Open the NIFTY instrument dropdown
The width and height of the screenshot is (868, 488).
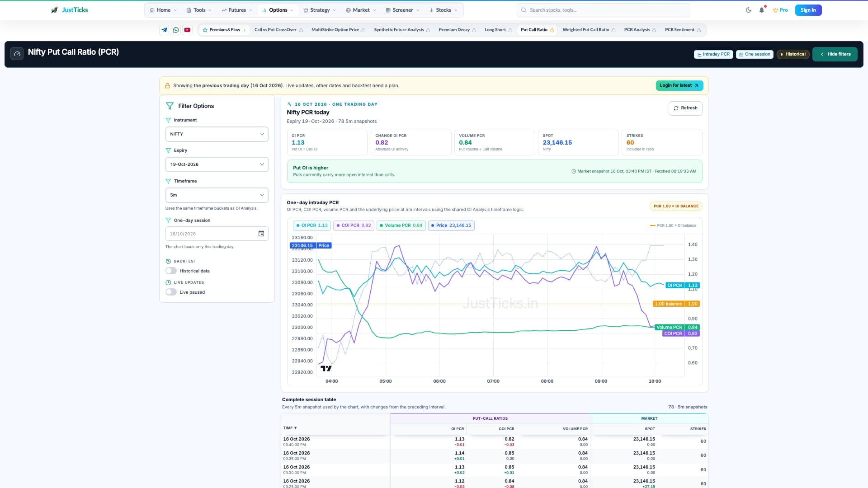[x=217, y=134]
